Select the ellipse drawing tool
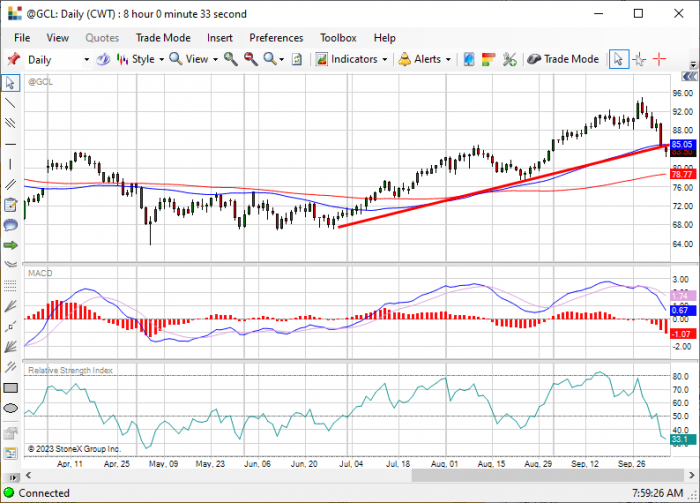 (x=10, y=408)
